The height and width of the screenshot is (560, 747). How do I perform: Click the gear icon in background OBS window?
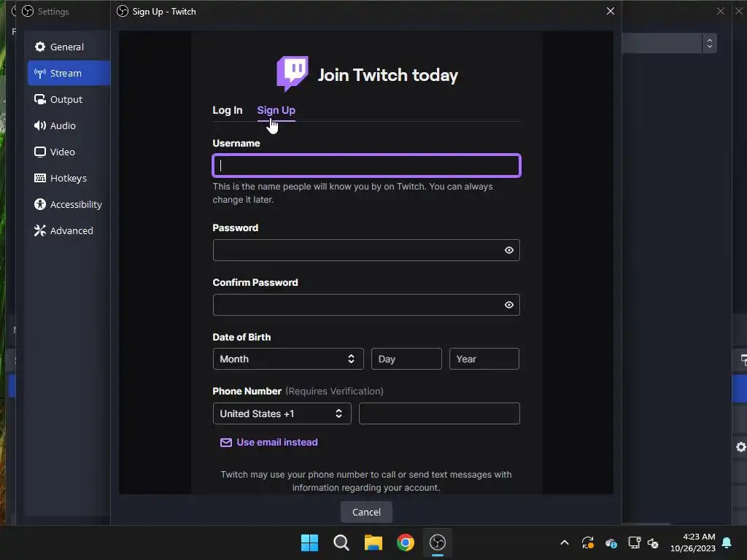click(741, 447)
